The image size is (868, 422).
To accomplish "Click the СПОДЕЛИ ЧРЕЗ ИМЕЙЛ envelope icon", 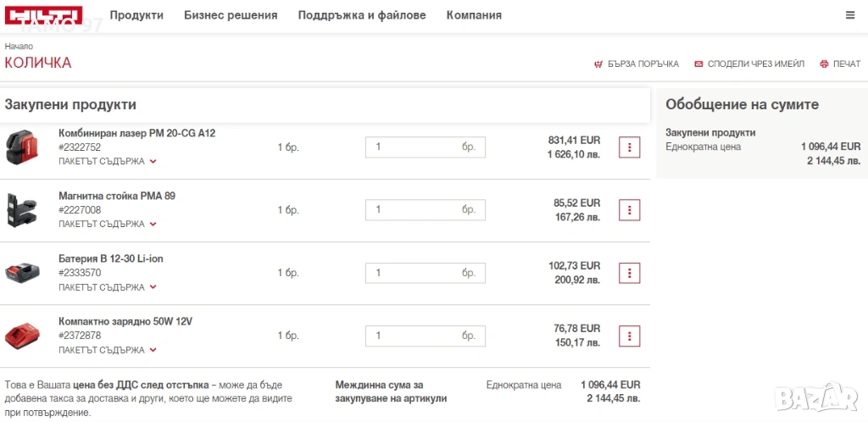I will (x=698, y=64).
